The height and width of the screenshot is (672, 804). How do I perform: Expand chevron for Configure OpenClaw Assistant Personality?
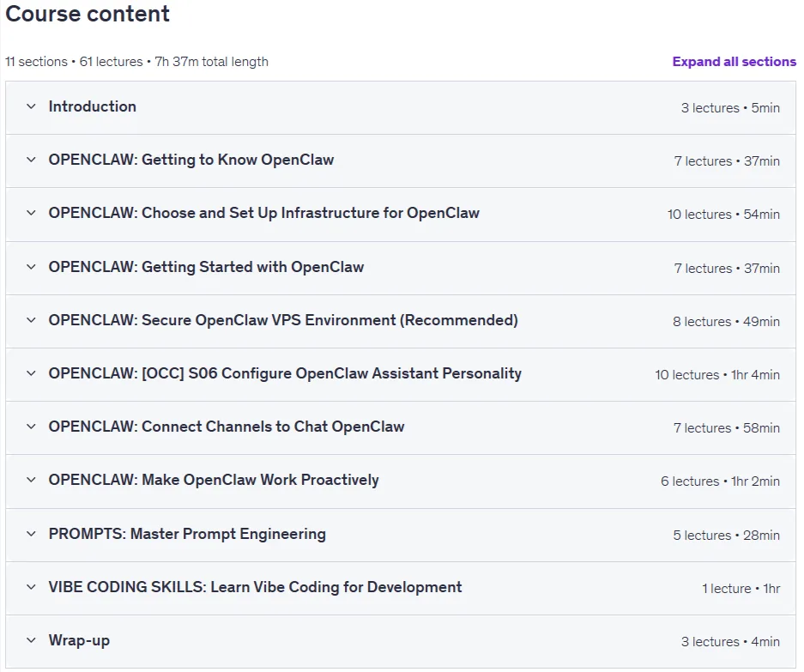[31, 373]
